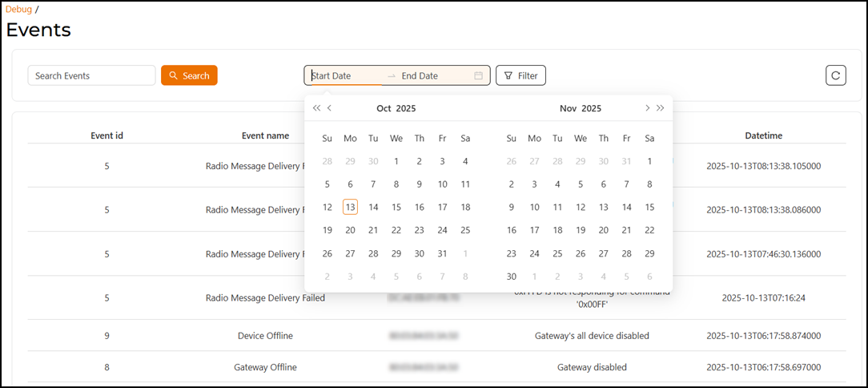This screenshot has width=868, height=388.
Task: Click "Gateway's all device disabled" description
Action: point(592,336)
